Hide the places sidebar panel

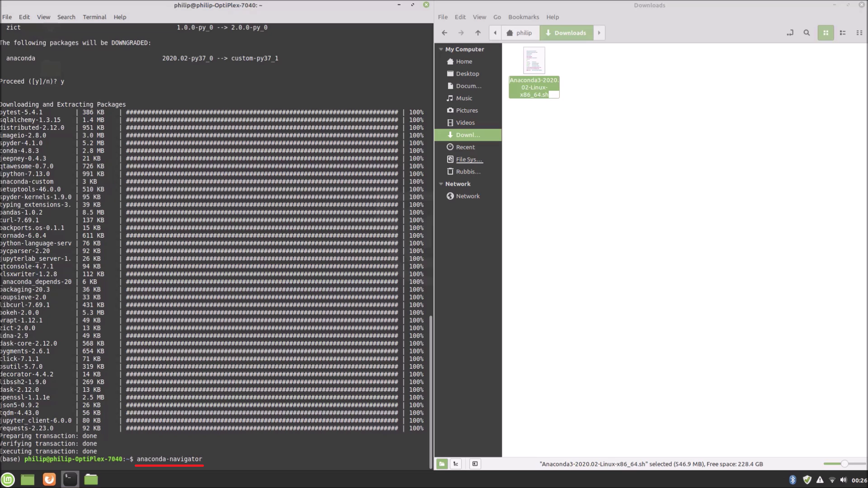[x=475, y=464]
